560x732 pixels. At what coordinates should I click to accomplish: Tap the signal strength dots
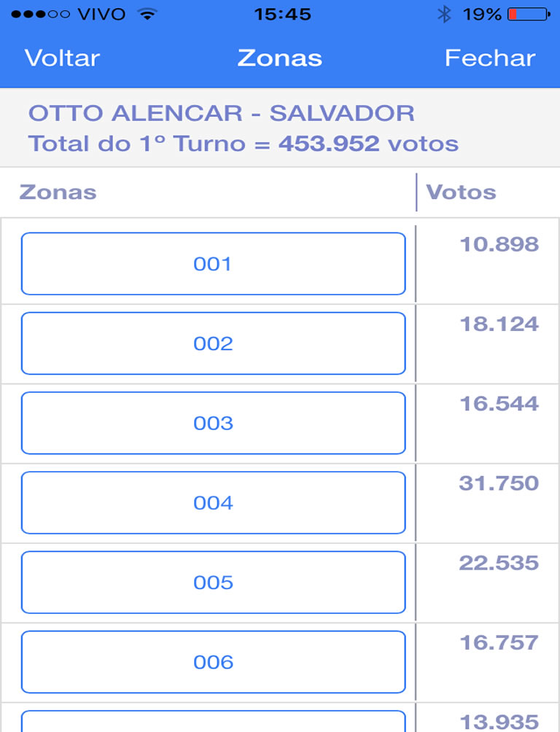40,14
